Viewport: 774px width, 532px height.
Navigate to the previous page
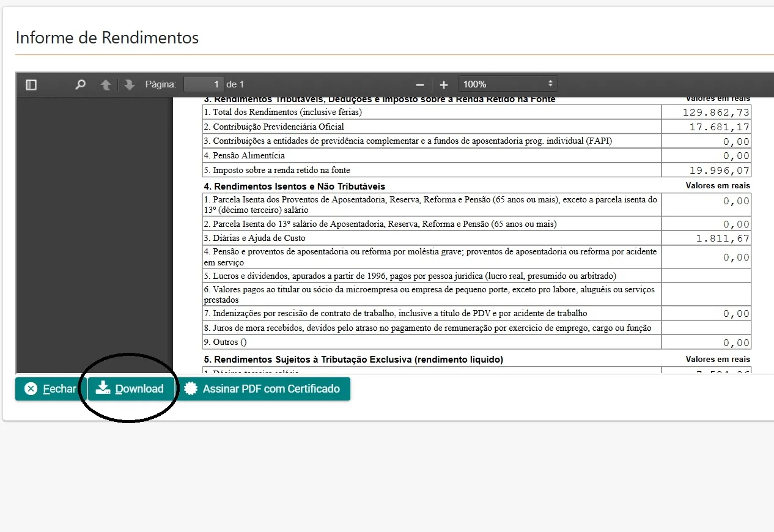(105, 84)
